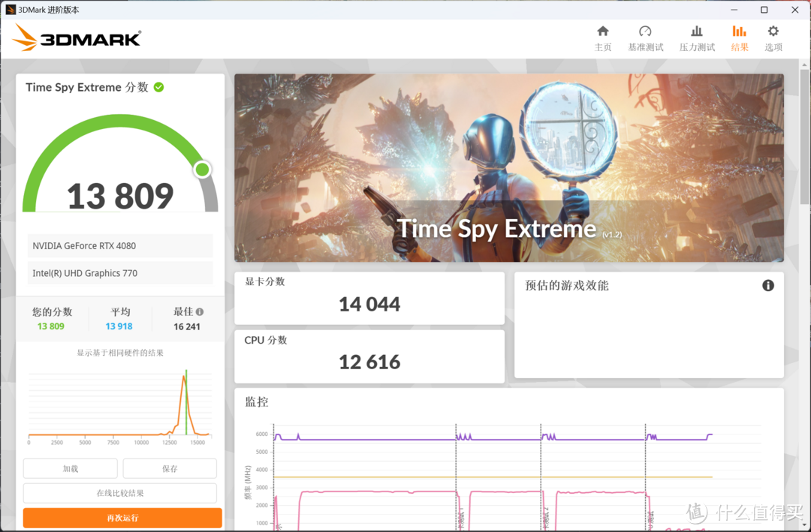Click the 选项 tab label
811x532 pixels.
[773, 47]
